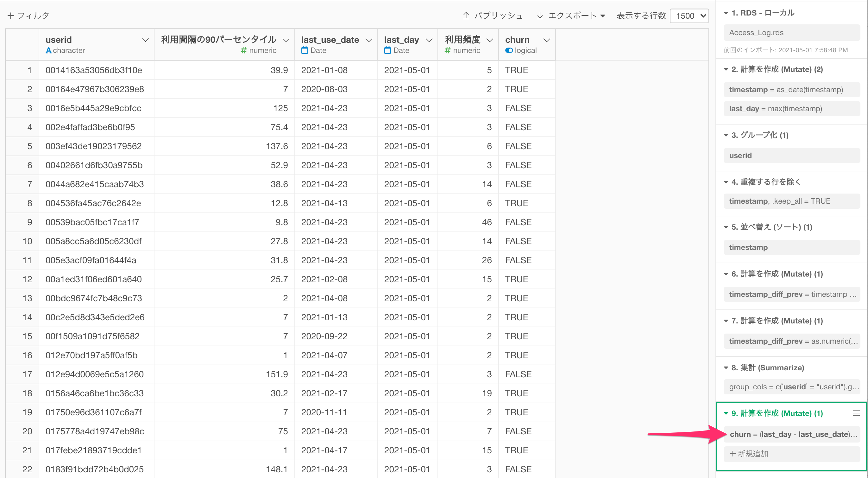The height and width of the screenshot is (491, 868).
Task: Open step 6 timestamp_diff_prev = timestamp token
Action: [x=791, y=294]
